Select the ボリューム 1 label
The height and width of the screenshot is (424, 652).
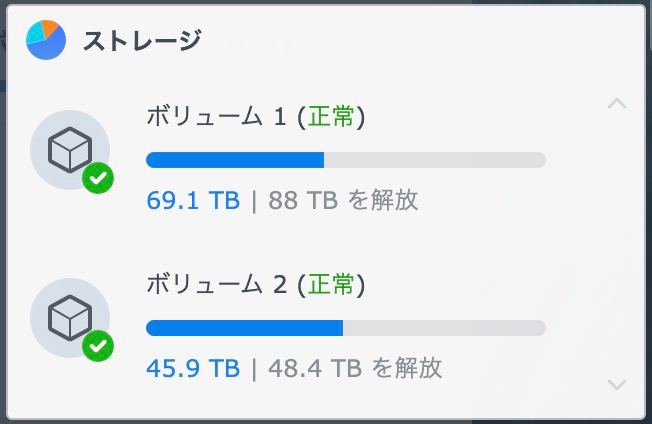(217, 118)
